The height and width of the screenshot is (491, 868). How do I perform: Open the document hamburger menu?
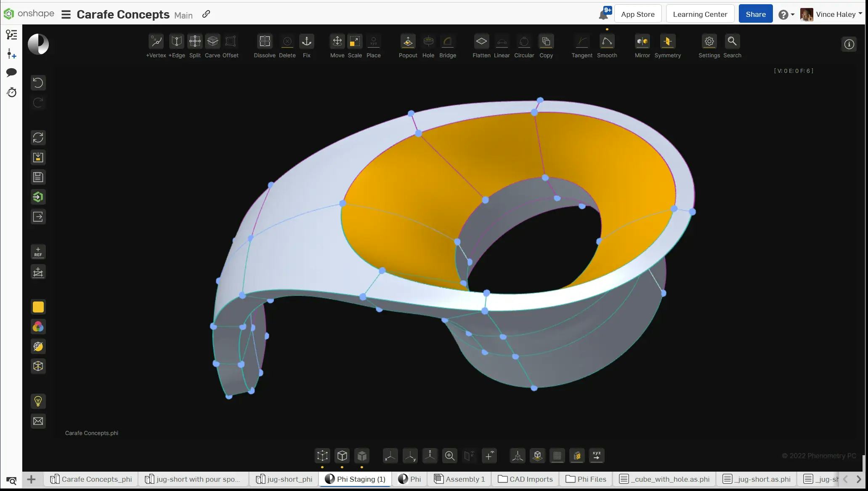[66, 14]
